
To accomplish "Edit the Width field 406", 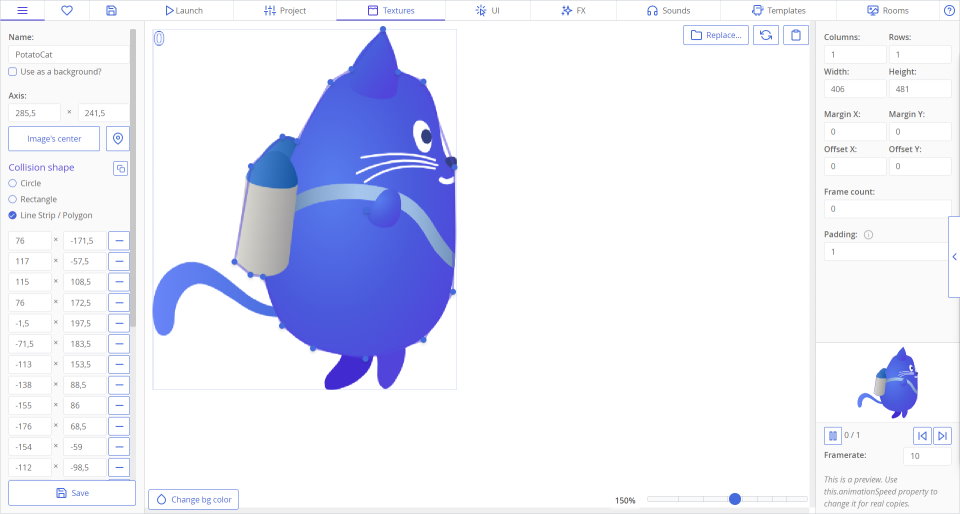I will point(855,89).
